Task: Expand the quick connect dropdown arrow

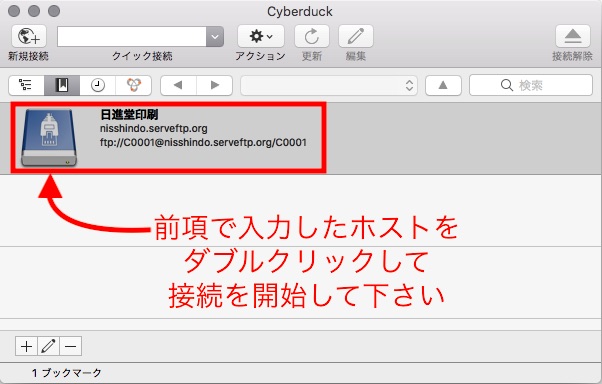Action: coord(215,37)
